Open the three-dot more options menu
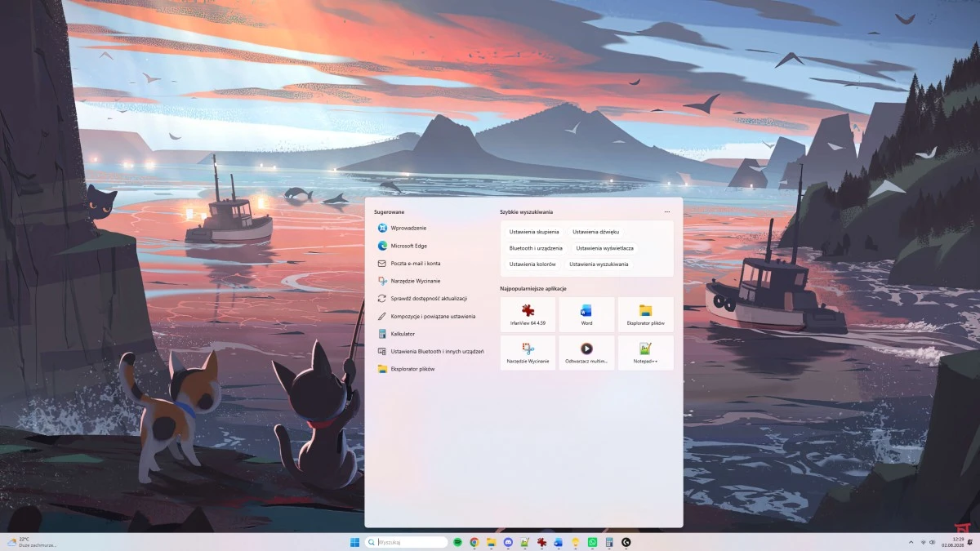This screenshot has height=551, width=980. [x=667, y=211]
